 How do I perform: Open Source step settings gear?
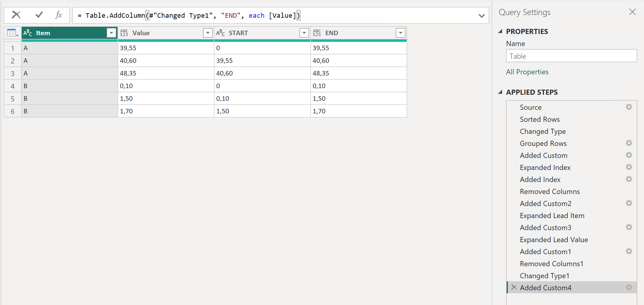(x=629, y=107)
